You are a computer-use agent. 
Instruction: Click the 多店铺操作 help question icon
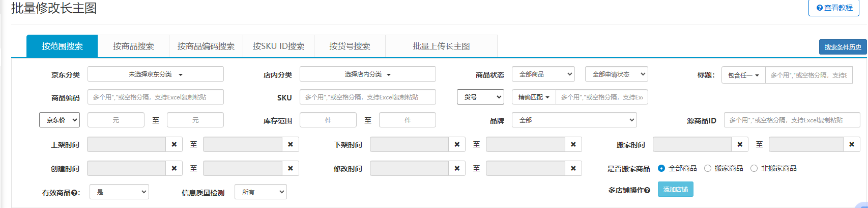coord(647,190)
